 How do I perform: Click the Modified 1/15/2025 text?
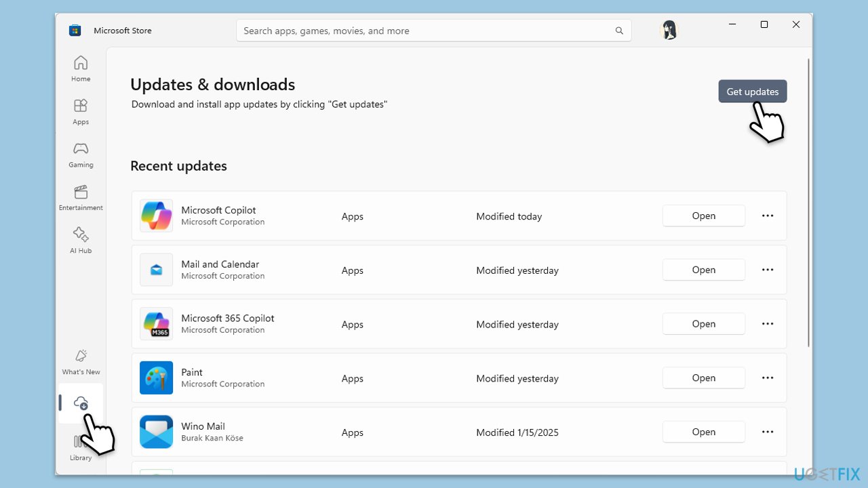517,432
